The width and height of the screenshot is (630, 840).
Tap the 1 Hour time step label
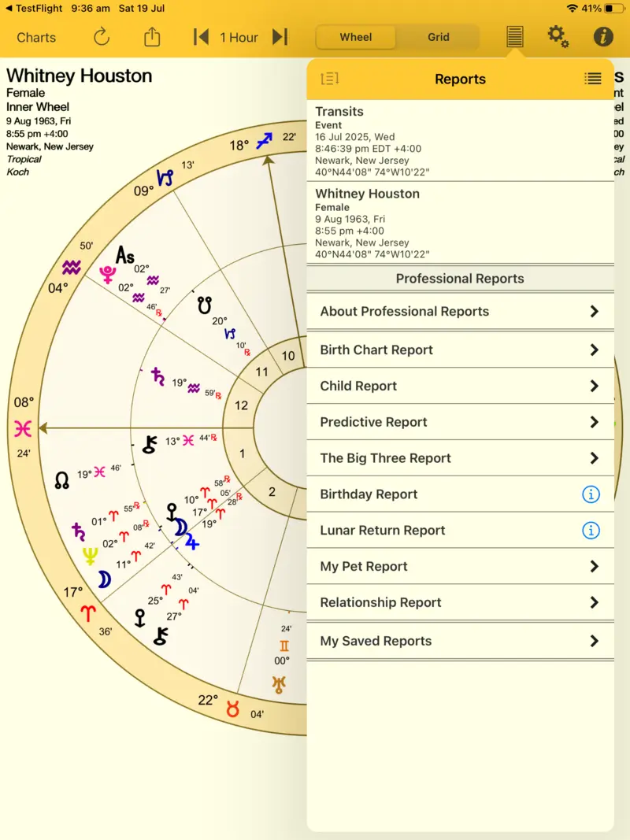[x=239, y=37]
